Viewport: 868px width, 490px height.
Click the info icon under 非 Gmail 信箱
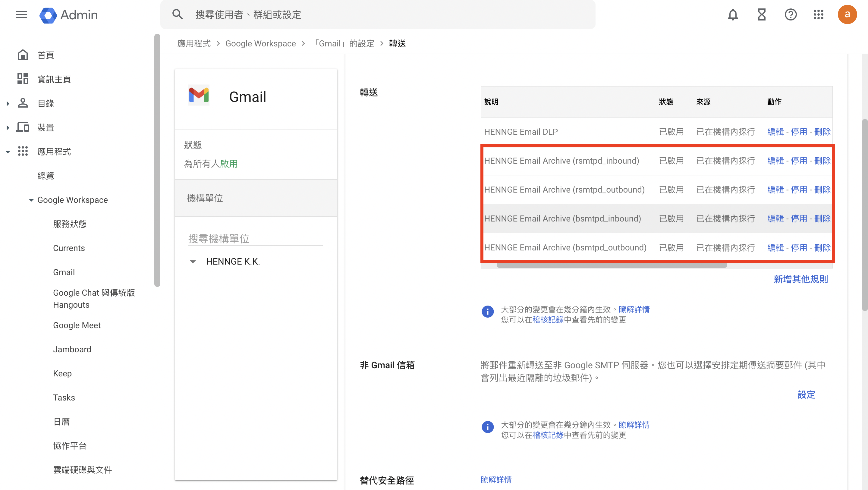488,427
